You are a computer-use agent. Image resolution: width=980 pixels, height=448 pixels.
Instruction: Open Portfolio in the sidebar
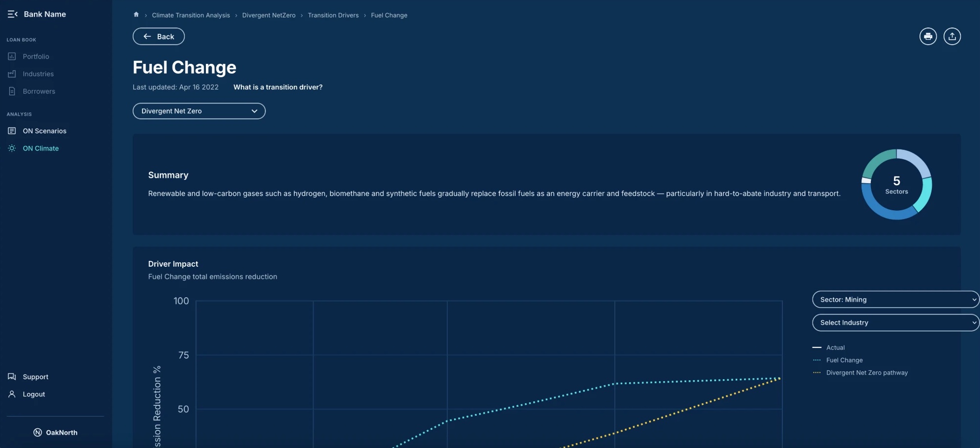coord(36,56)
